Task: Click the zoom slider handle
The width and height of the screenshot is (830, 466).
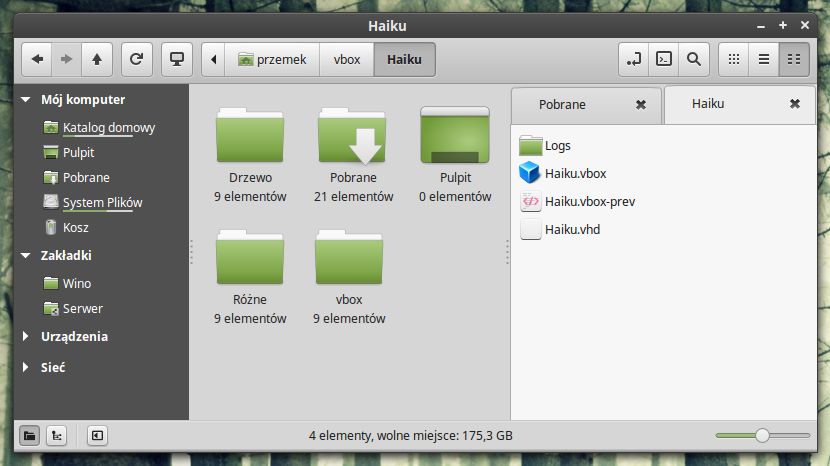Action: coord(762,435)
